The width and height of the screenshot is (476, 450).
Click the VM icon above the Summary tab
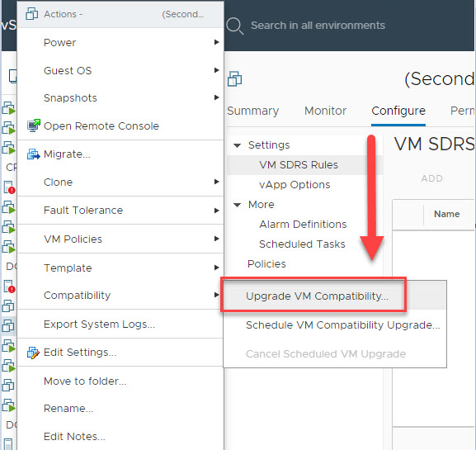pyautogui.click(x=234, y=79)
